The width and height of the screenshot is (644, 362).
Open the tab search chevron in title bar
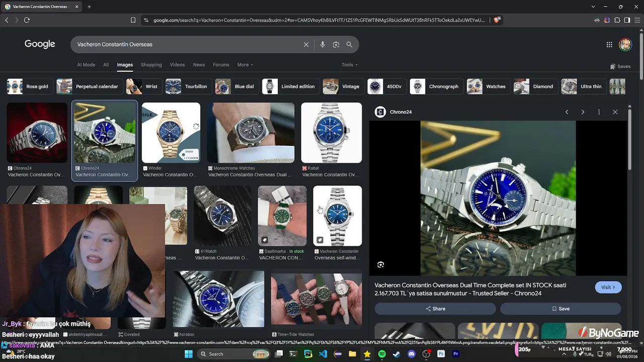pos(593,7)
